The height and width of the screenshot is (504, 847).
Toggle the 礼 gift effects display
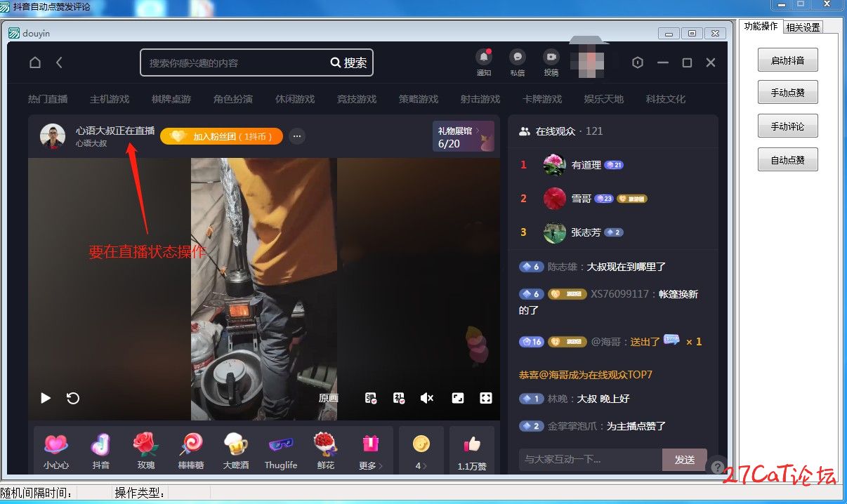pos(400,398)
